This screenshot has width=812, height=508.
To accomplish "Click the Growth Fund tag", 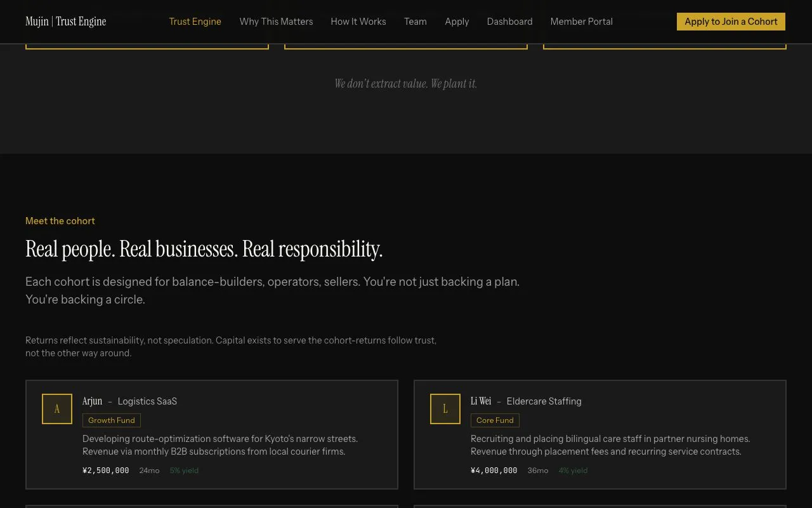I will (112, 420).
